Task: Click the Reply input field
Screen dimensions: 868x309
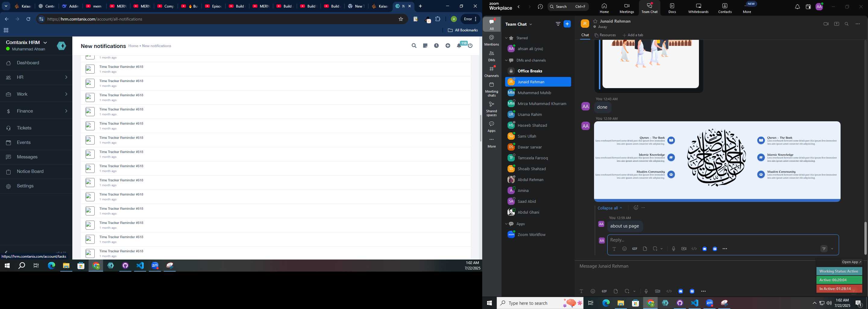Action: click(x=723, y=240)
